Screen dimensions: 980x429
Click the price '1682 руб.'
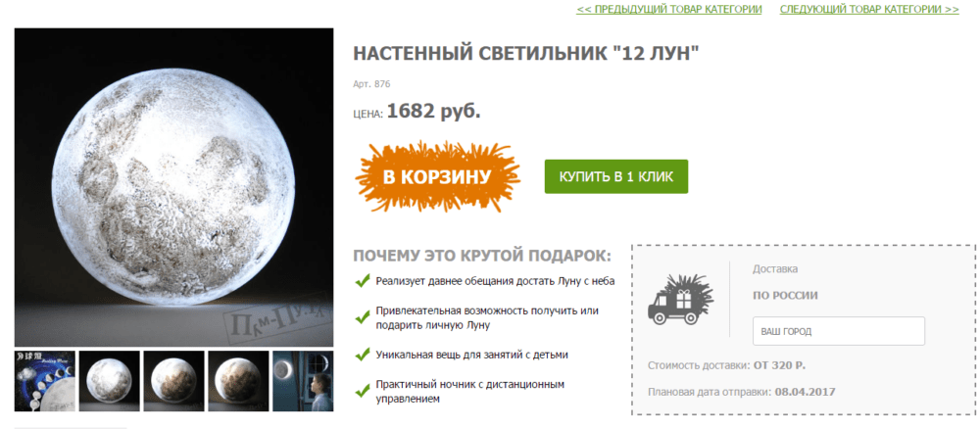(434, 111)
